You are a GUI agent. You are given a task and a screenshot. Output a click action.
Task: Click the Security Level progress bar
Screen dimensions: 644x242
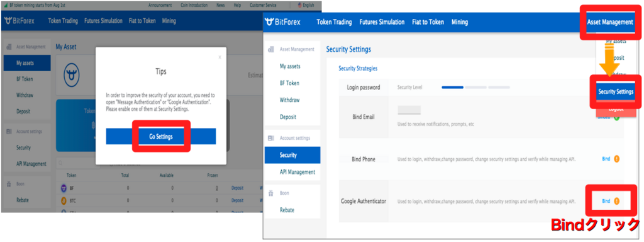click(x=475, y=87)
